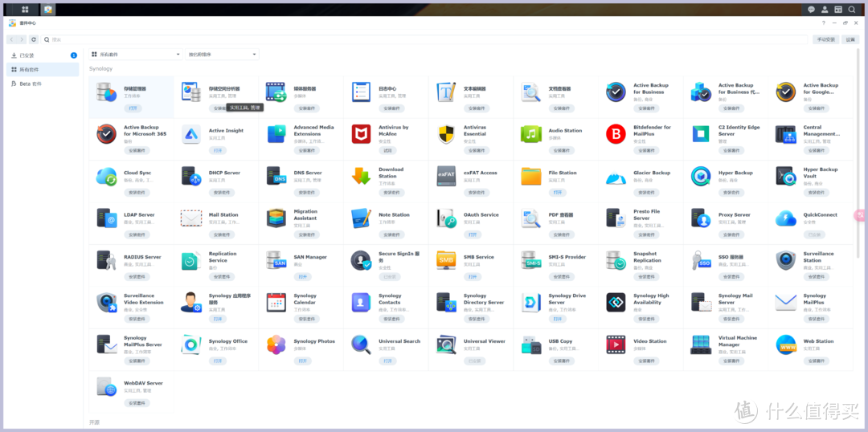Click the Virtual Machine Manager icon
This screenshot has height=432, width=868.
coord(701,344)
